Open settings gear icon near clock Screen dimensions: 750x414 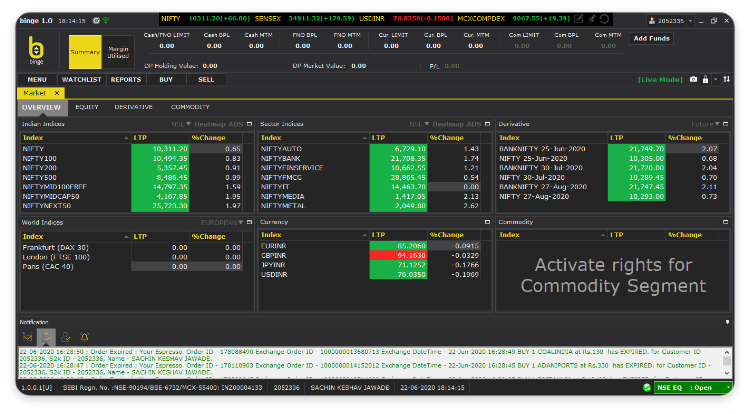96,21
